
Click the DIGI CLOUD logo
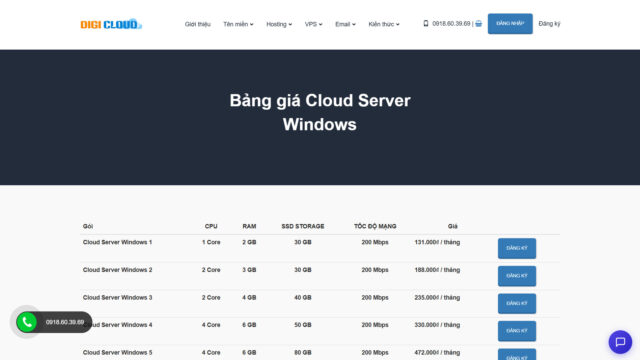111,24
